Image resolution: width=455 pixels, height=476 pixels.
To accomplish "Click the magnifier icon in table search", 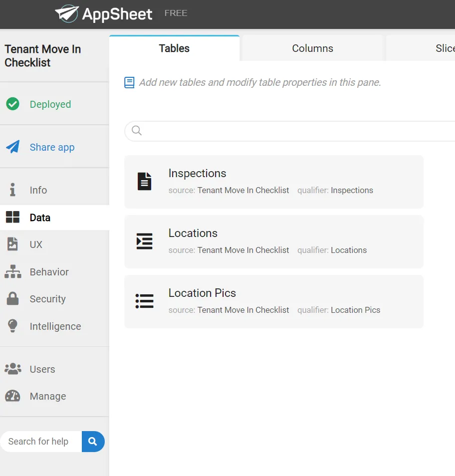I will 137,131.
